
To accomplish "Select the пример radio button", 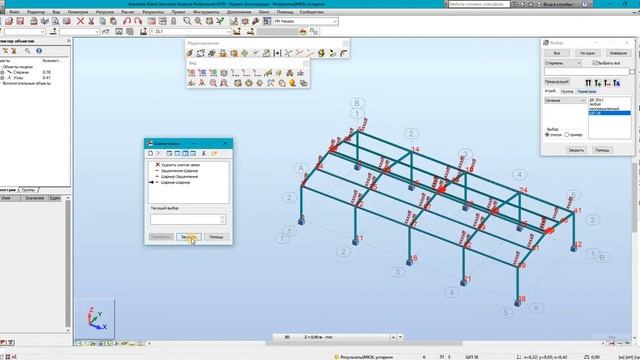I will (x=567, y=134).
